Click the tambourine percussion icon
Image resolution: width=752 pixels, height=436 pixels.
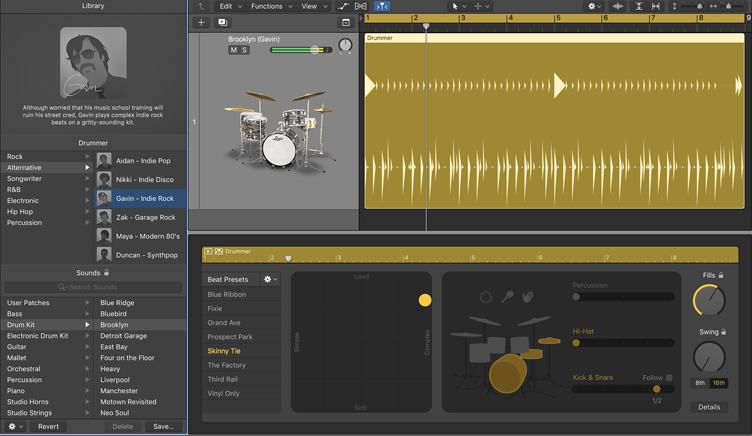[485, 297]
